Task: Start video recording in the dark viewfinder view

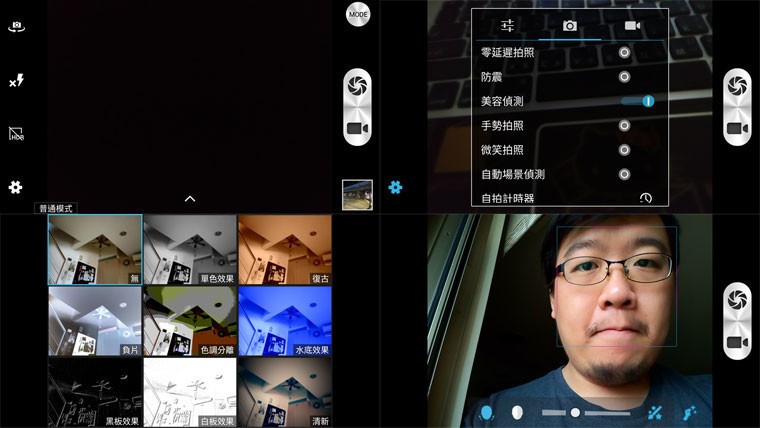Action: 357,128
